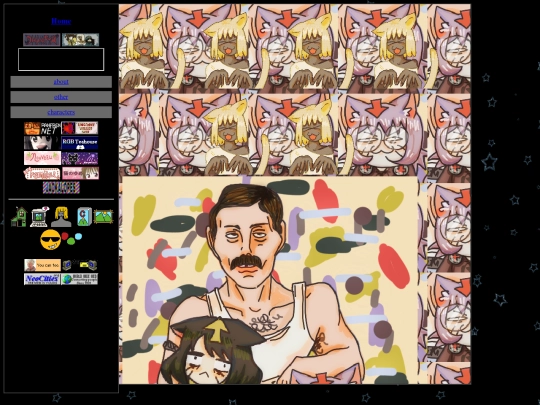Open the Home link in the sidebar

[61, 21]
